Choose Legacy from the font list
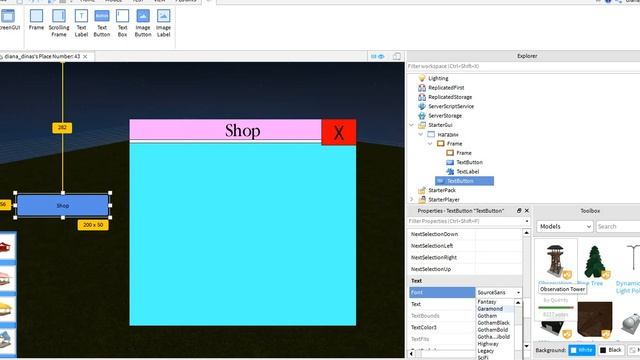Image resolution: width=640 pixels, height=360 pixels. 486,351
